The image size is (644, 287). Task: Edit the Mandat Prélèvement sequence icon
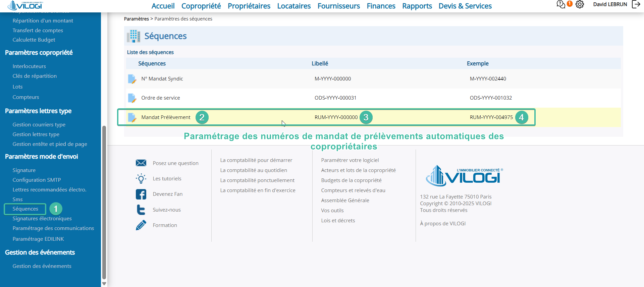tap(132, 117)
